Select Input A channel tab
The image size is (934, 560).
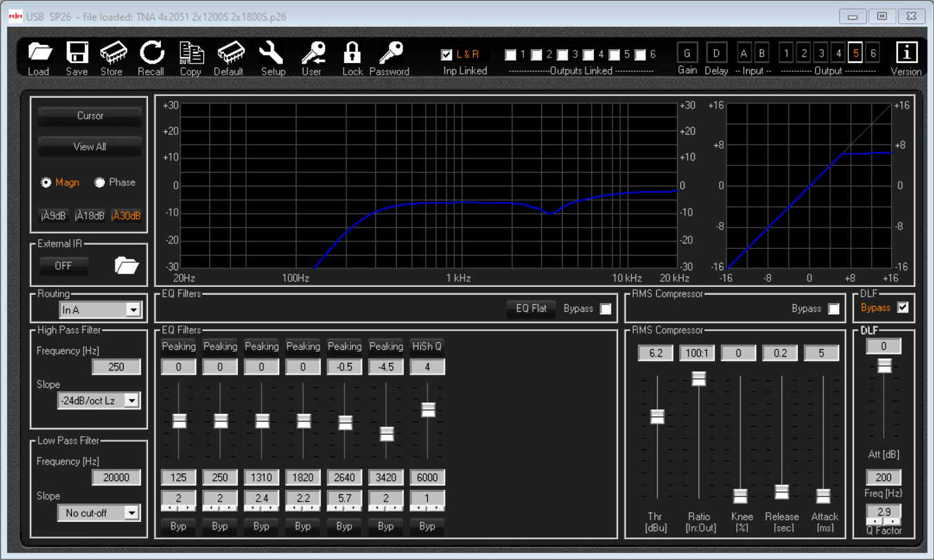(744, 53)
